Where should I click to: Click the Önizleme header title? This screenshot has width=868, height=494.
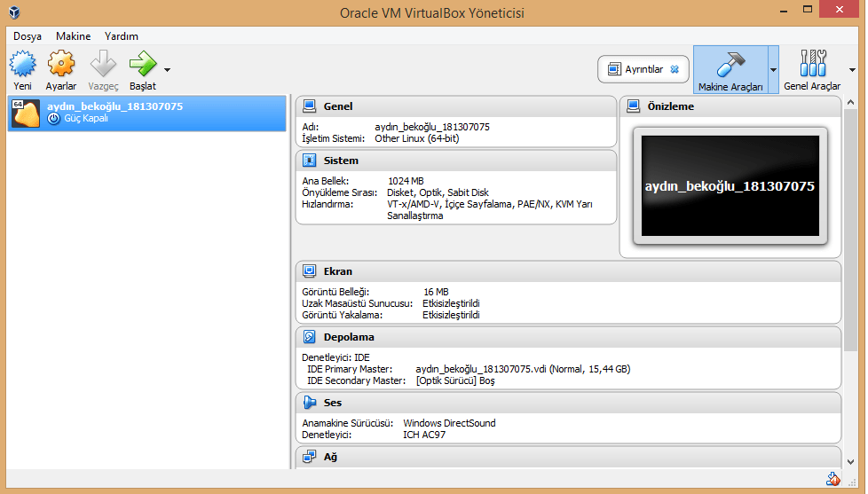(670, 106)
